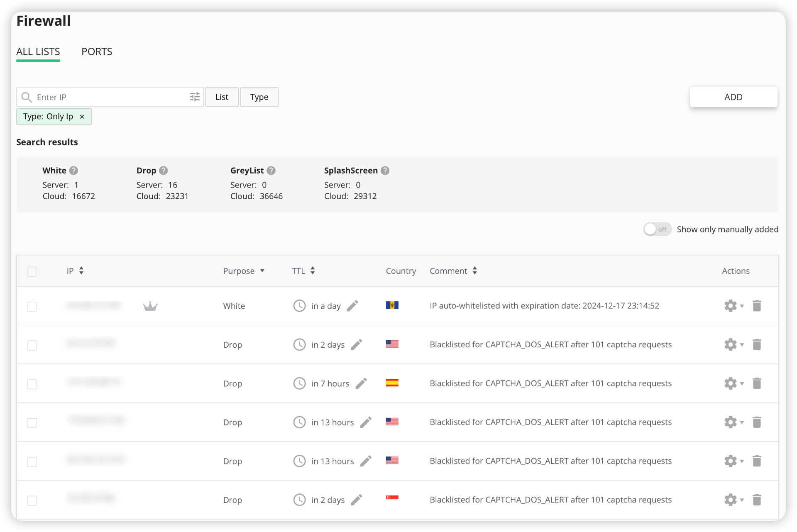
Task: Check the checkbox of 'in 7 hours' row
Action: [32, 384]
